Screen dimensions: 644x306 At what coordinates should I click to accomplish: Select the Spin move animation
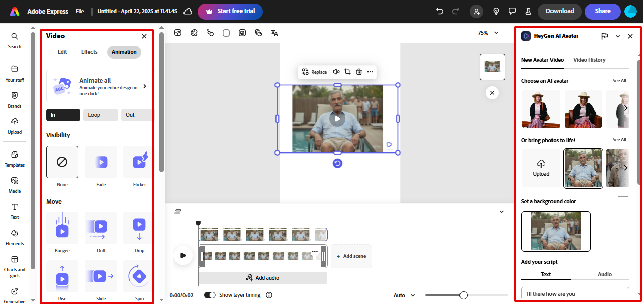(139, 276)
